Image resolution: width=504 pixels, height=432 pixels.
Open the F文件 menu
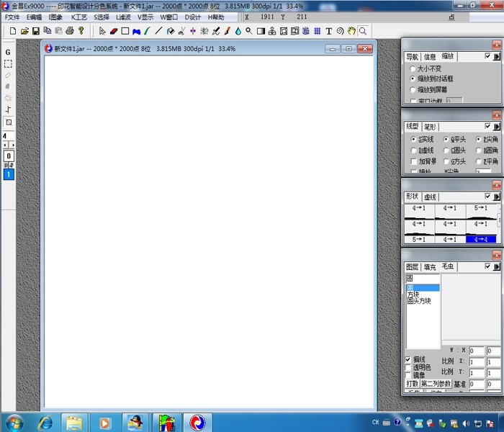[12, 17]
